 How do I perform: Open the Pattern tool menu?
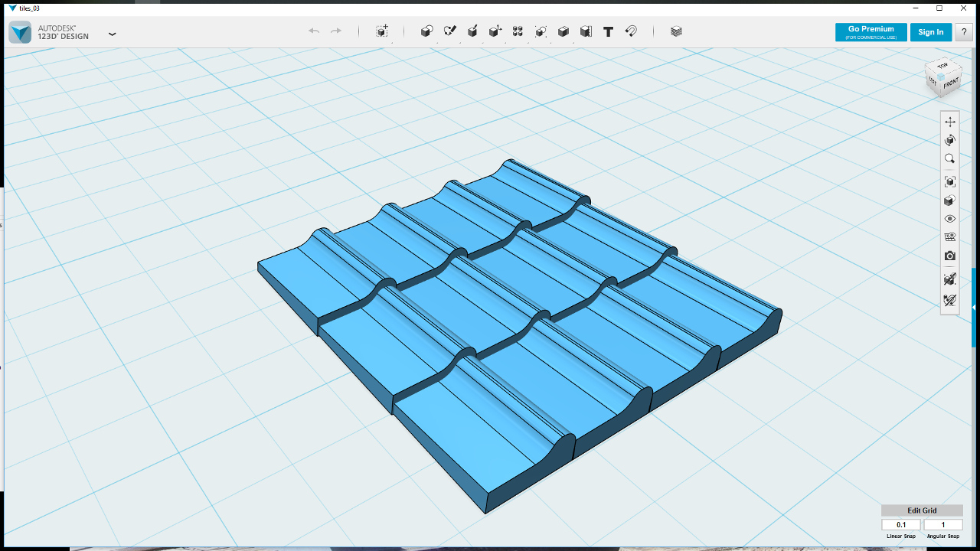pos(518,31)
